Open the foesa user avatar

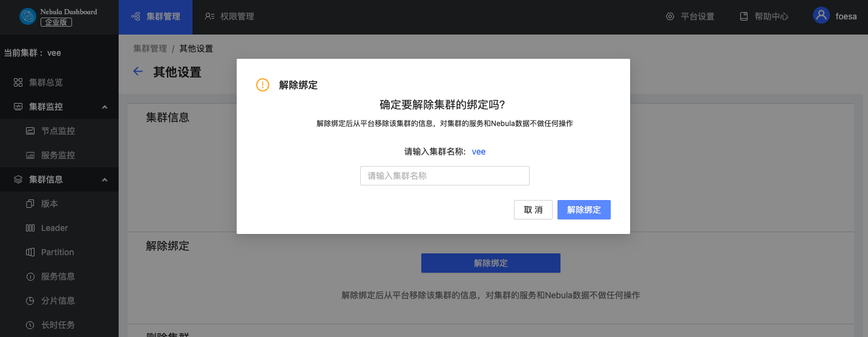coord(821,16)
